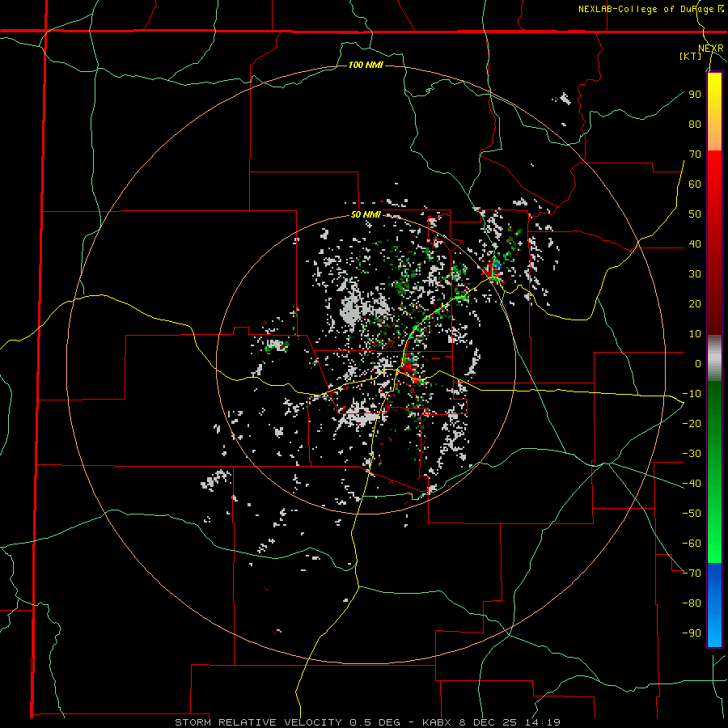Viewport: 728px width, 728px height.
Task: Click the -30 scale label
Action: pyautogui.click(x=692, y=454)
